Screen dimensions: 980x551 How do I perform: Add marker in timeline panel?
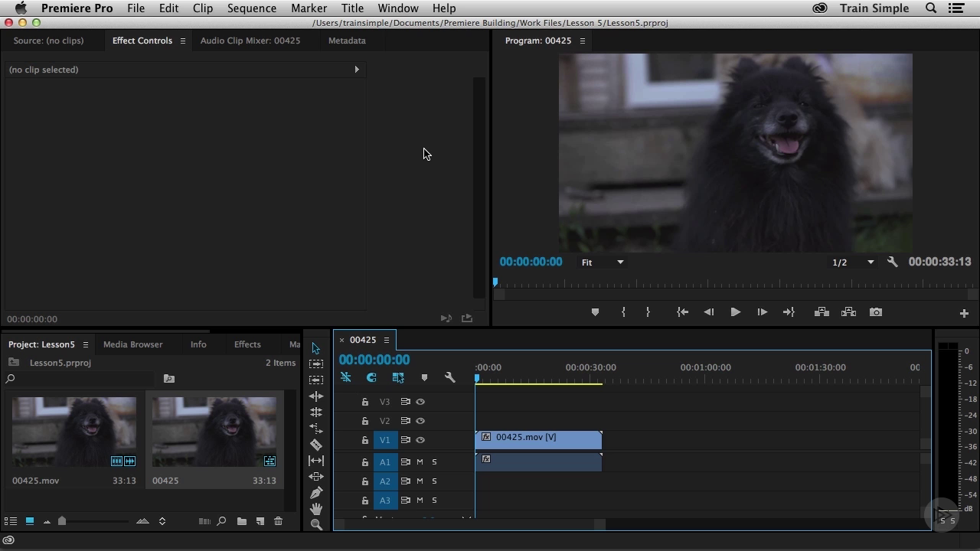pyautogui.click(x=424, y=377)
